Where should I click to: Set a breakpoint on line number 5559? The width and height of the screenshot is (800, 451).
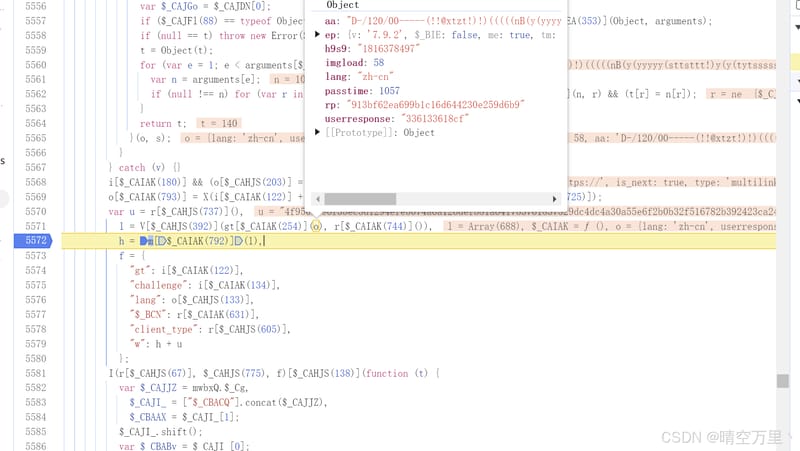pos(36,50)
